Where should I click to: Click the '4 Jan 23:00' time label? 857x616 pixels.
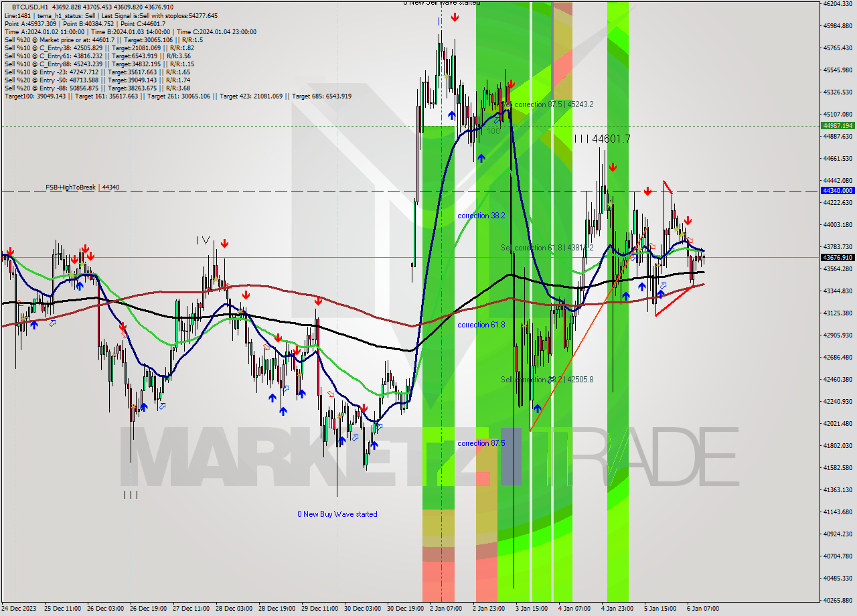pos(617,609)
